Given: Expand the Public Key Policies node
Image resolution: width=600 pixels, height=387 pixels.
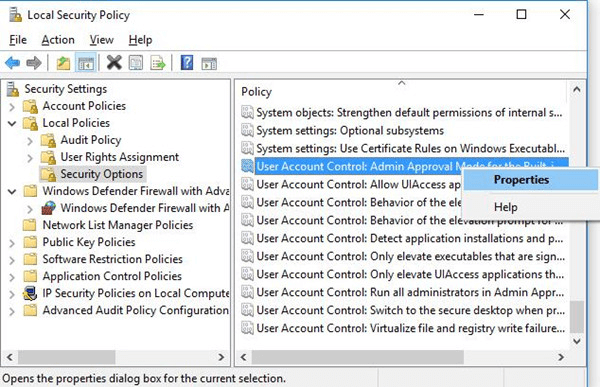Looking at the screenshot, I should pos(12,243).
